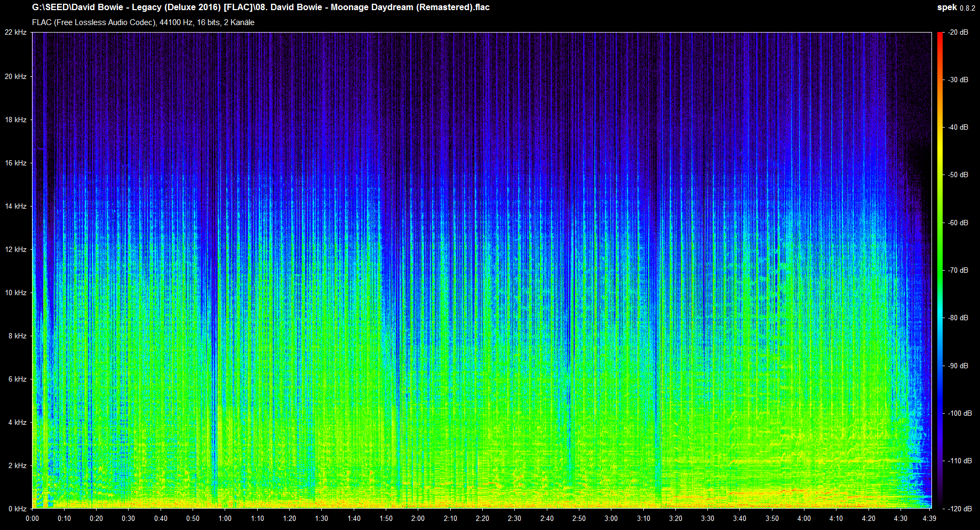This screenshot has width=980, height=530.
Task: Click the -50 dB scale label
Action: click(x=958, y=175)
